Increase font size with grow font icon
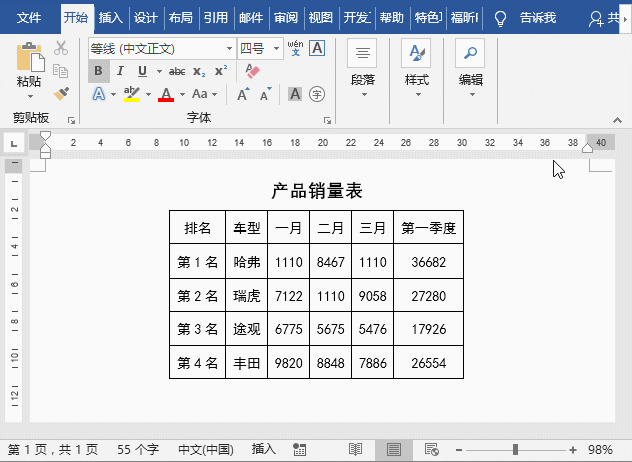The height and width of the screenshot is (462, 632). 243,94
